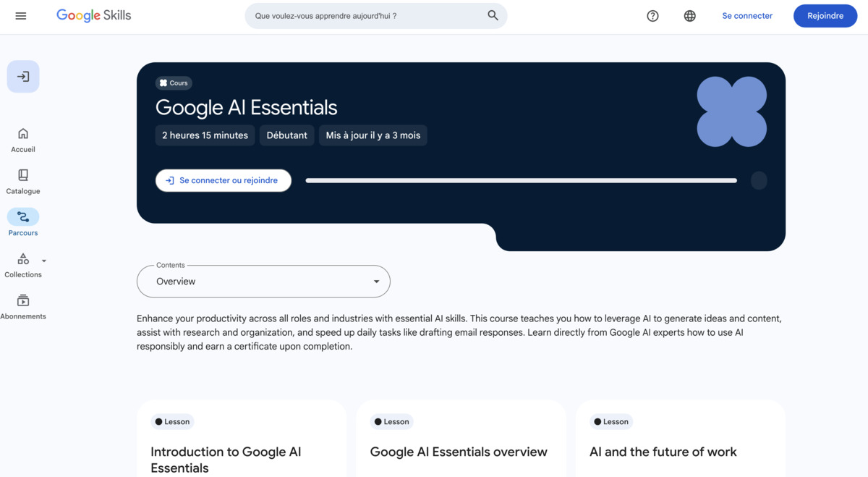The width and height of the screenshot is (868, 477).
Task: Open Abonnements in the sidebar
Action: (23, 307)
